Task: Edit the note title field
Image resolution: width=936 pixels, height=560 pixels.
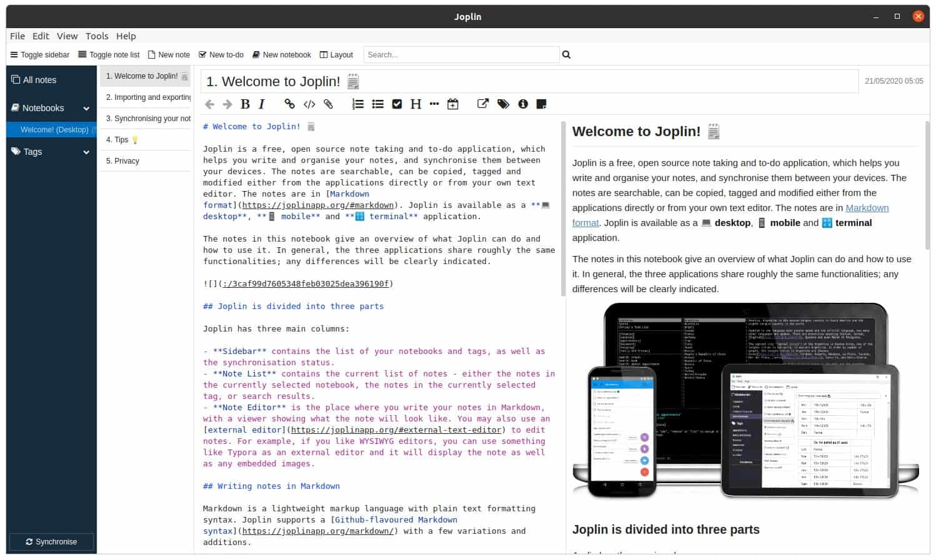Action: [529, 82]
